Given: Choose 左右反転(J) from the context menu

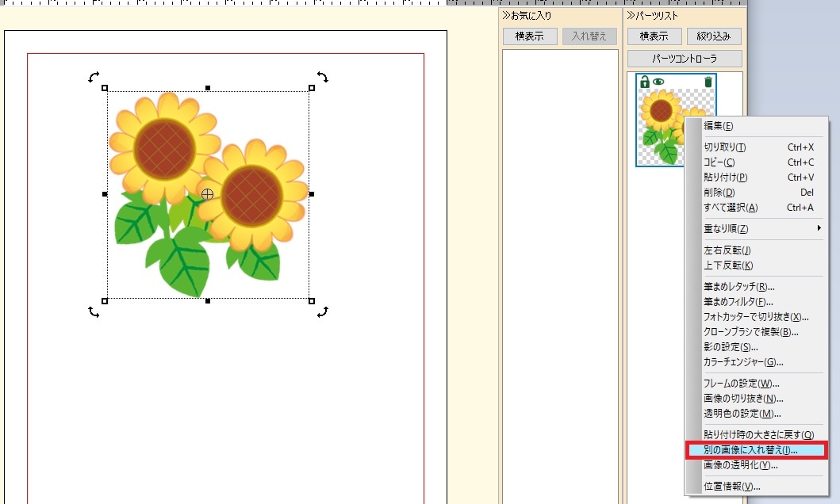Looking at the screenshot, I should tap(757, 250).
